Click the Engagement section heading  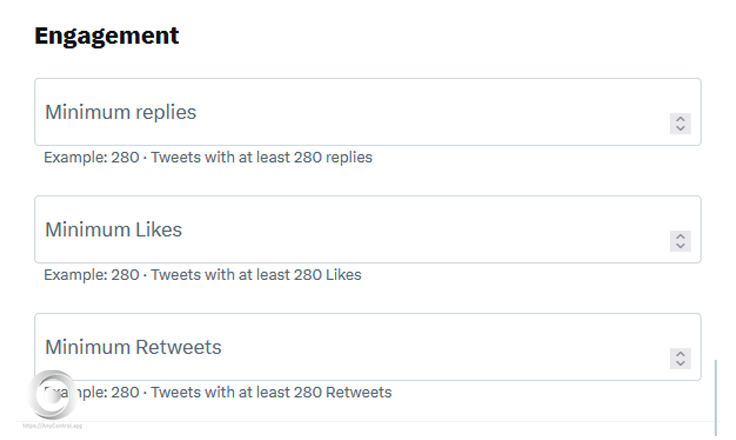click(x=107, y=36)
